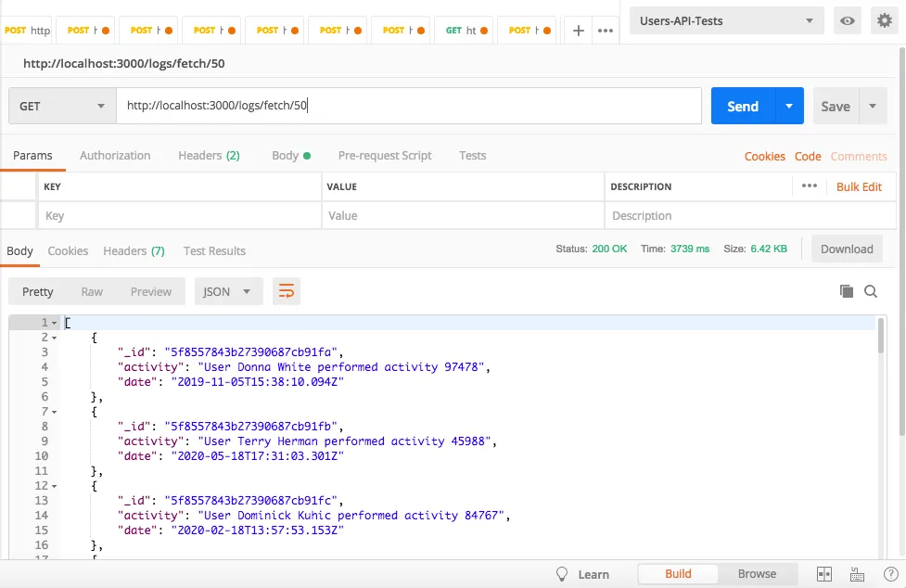906x588 pixels.
Task: Open the GET request method dropdown
Action: [60, 106]
